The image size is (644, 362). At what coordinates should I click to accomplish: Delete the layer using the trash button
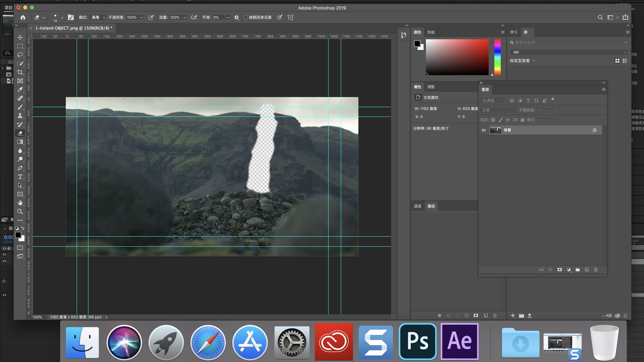pyautogui.click(x=596, y=270)
